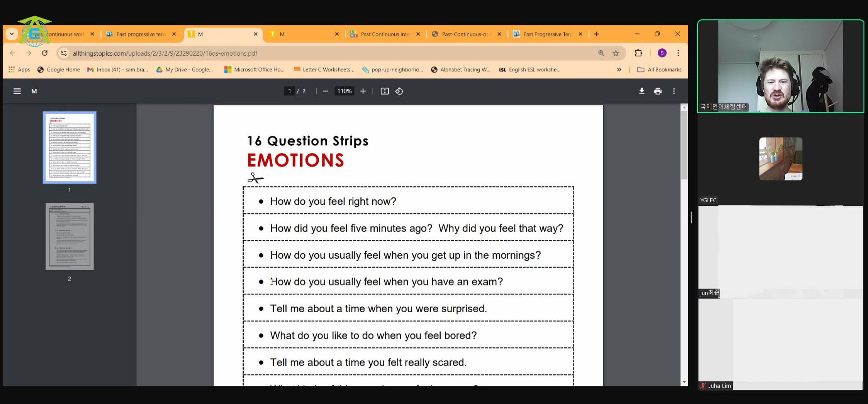
Task: Click the "How do you feel right now?" strip
Action: pyautogui.click(x=408, y=201)
